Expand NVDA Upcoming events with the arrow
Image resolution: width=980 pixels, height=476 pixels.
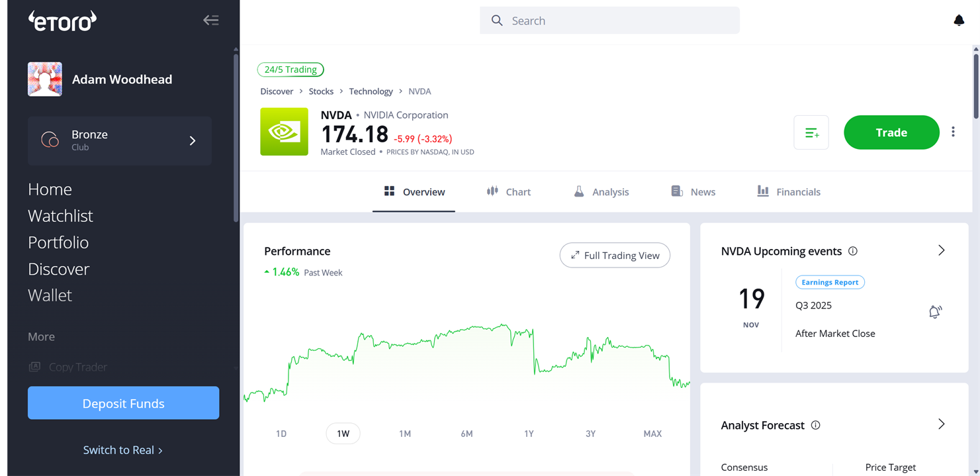tap(942, 250)
